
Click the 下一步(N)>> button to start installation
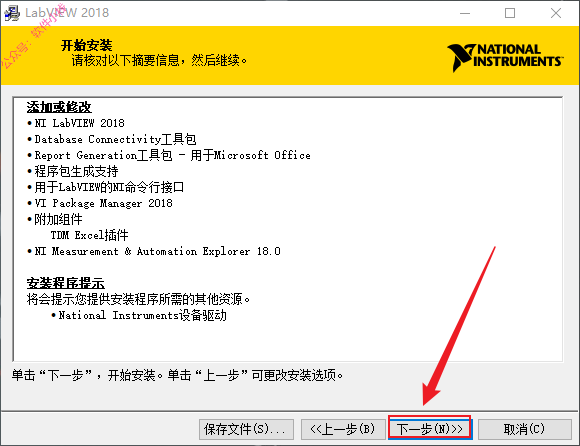(x=430, y=429)
